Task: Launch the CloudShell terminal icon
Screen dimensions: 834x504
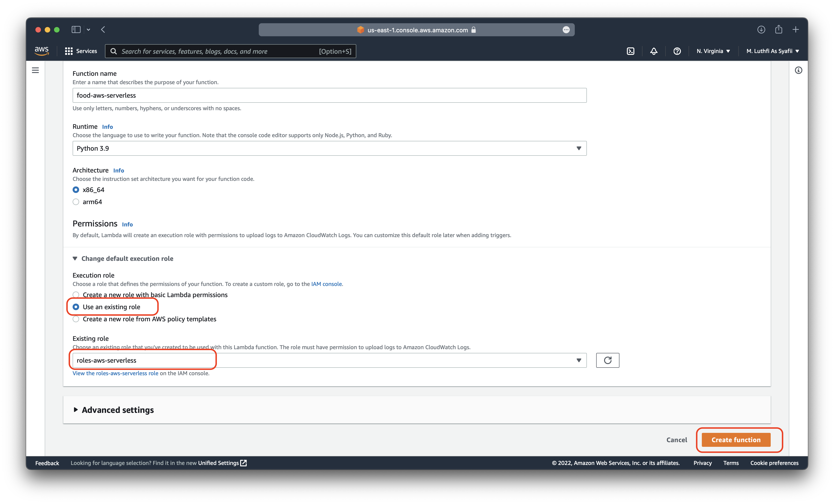Action: point(630,51)
